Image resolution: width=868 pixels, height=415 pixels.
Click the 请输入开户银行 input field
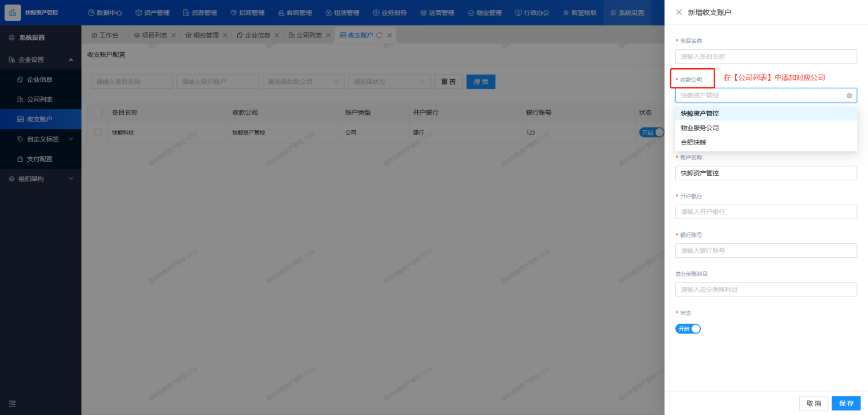tap(766, 212)
